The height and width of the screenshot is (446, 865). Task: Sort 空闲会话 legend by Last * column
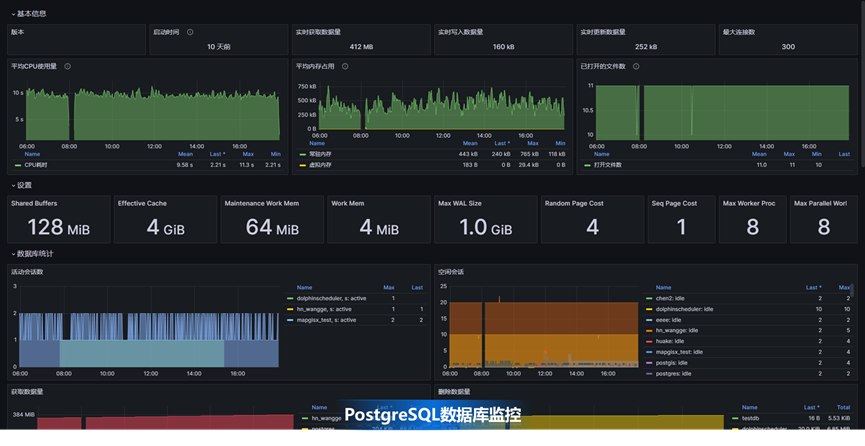(x=814, y=288)
